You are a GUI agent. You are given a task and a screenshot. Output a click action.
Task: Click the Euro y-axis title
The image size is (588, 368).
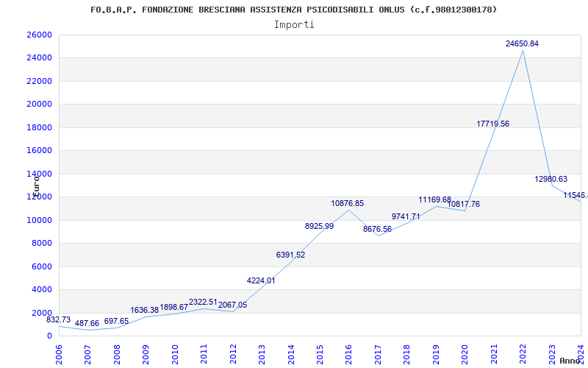coord(36,186)
